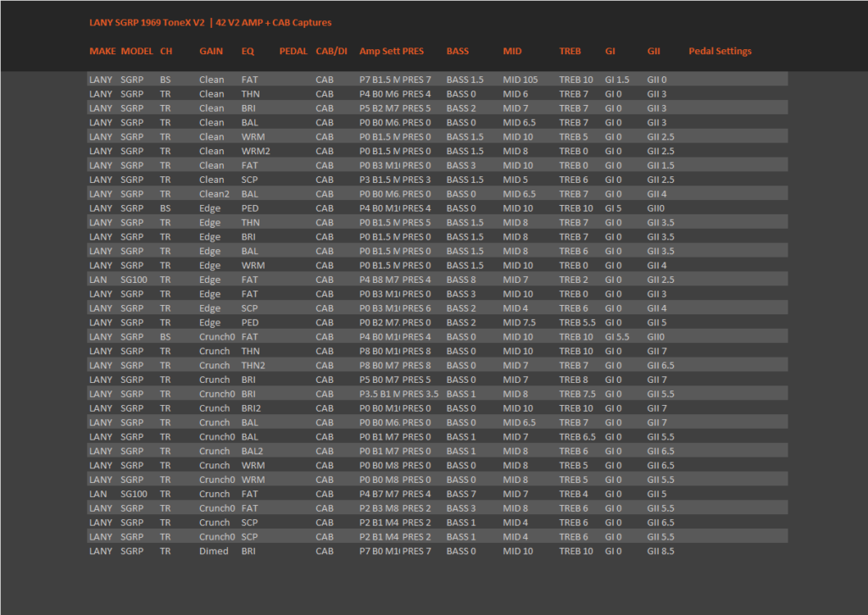Click 'P5 B2 M7' amp setting cell
Image resolution: width=868 pixels, height=615 pixels.
click(x=379, y=108)
